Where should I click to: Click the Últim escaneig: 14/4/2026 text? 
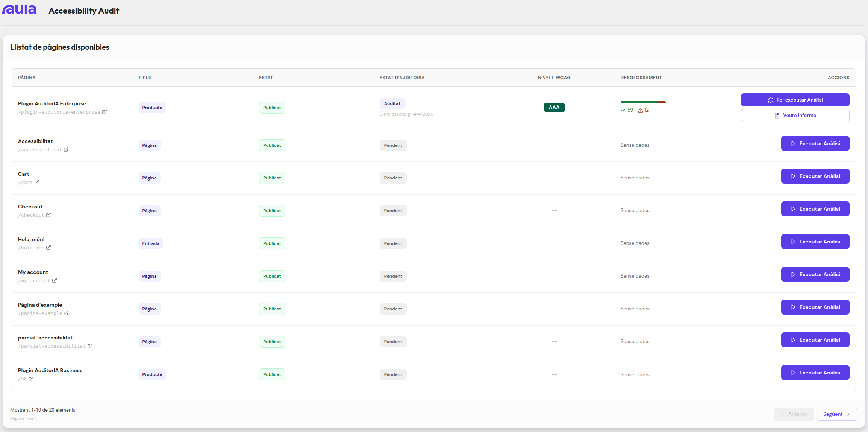(406, 114)
